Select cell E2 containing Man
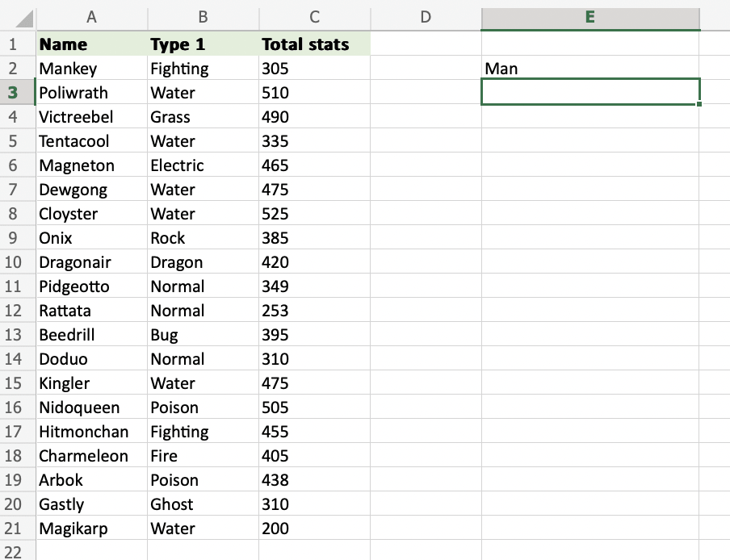Image resolution: width=730 pixels, height=560 pixels. [x=590, y=68]
